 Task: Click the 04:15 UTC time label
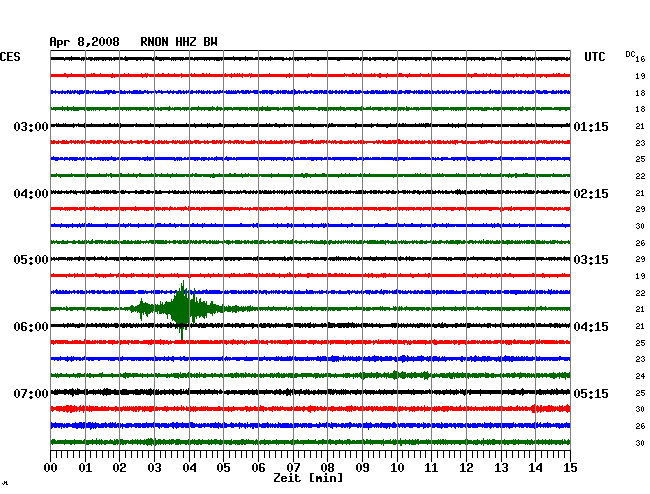point(591,327)
